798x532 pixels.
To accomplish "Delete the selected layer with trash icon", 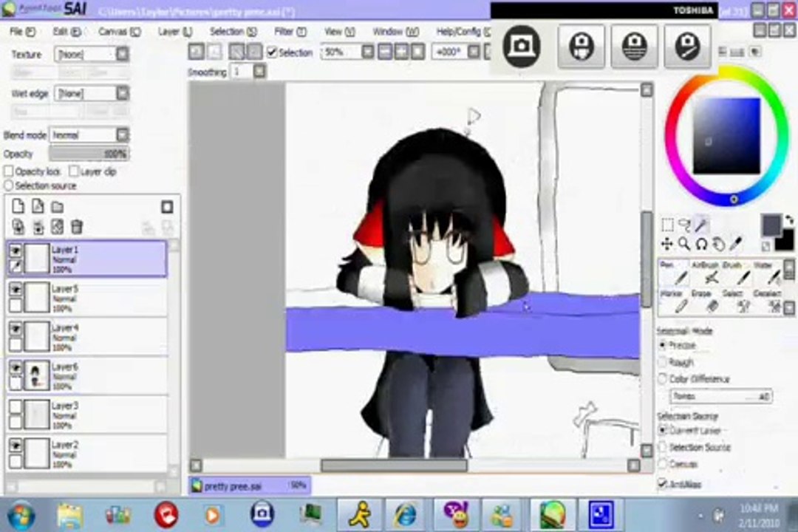I will click(x=76, y=227).
